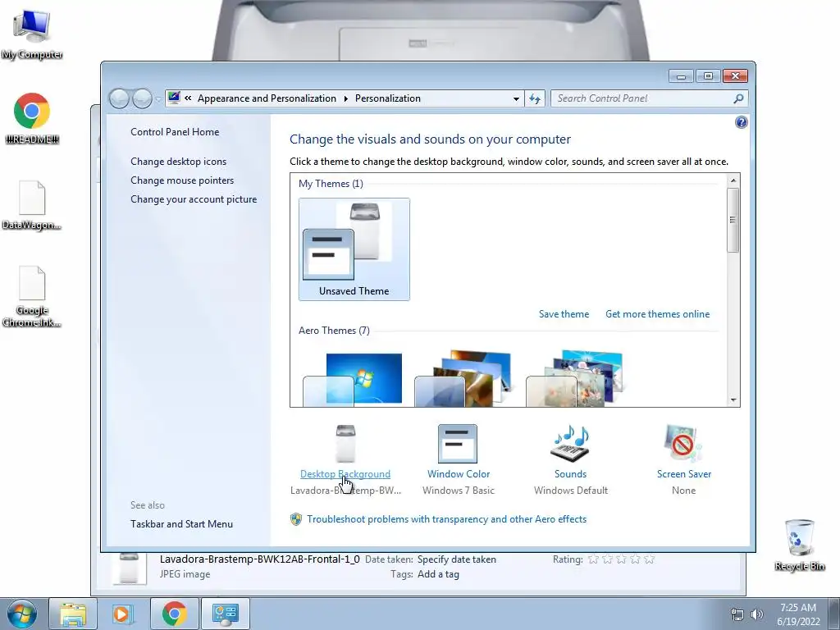
Task: Click the Window Color text link
Action: click(x=459, y=474)
